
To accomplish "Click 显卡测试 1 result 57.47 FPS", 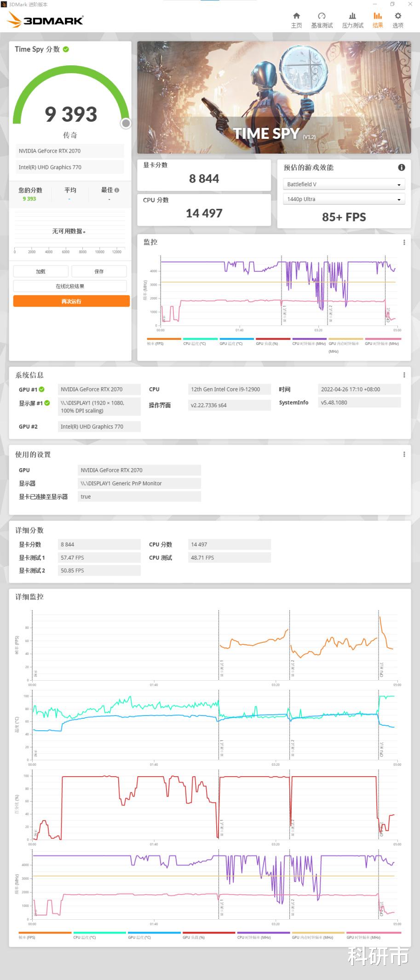I will click(99, 557).
